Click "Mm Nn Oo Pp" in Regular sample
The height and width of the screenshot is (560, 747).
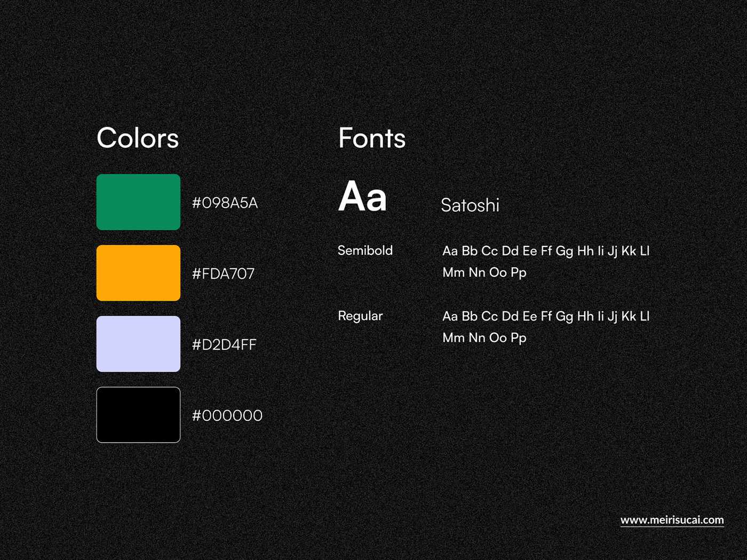484,338
